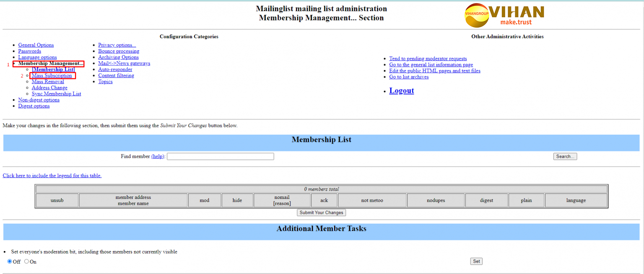Open Membership Management category

[x=50, y=64]
